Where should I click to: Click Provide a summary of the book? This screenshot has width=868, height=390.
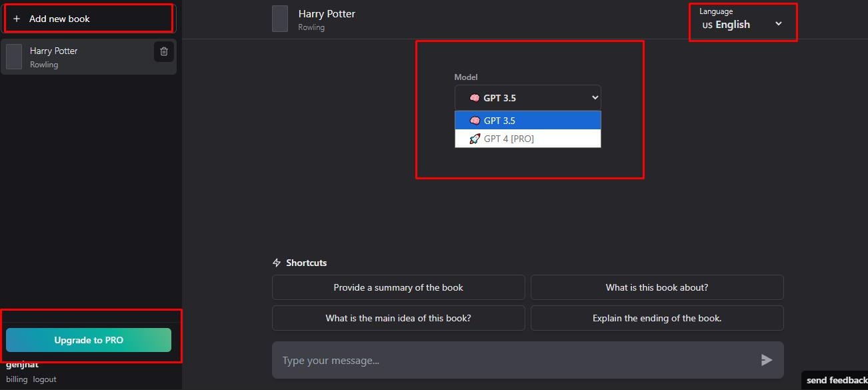[x=398, y=287]
